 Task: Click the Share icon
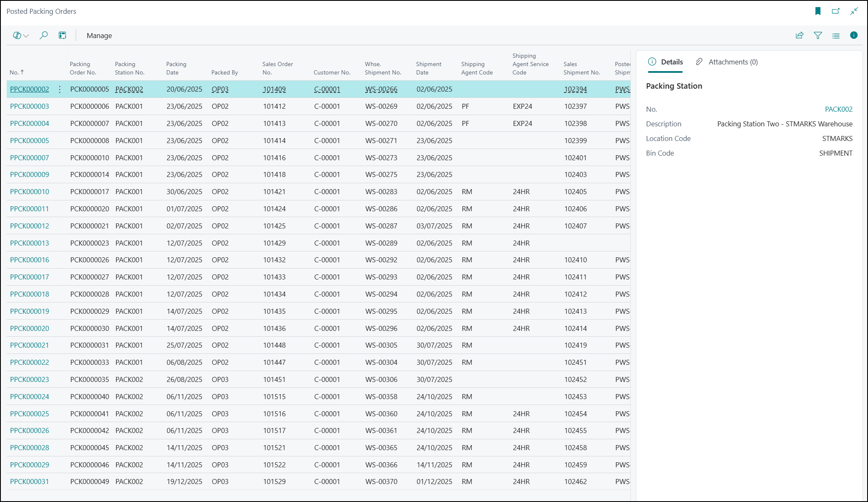[x=799, y=36]
